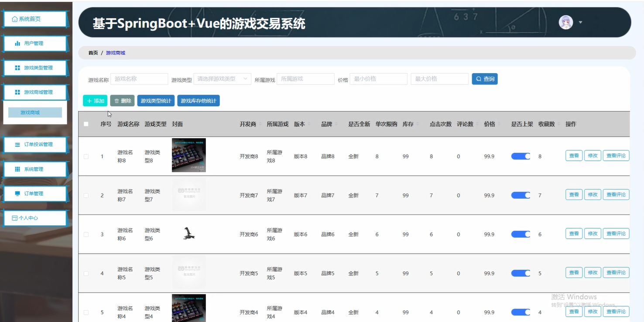Open cover thumbnail of 游戏名称6
Image resolution: width=644 pixels, height=322 pixels.
pos(189,234)
